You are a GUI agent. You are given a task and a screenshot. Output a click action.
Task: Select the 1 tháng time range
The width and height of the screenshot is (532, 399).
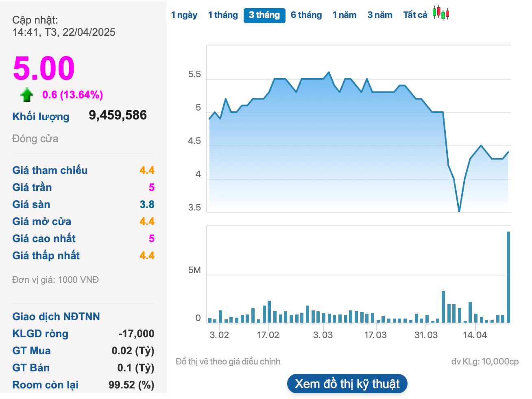click(223, 15)
